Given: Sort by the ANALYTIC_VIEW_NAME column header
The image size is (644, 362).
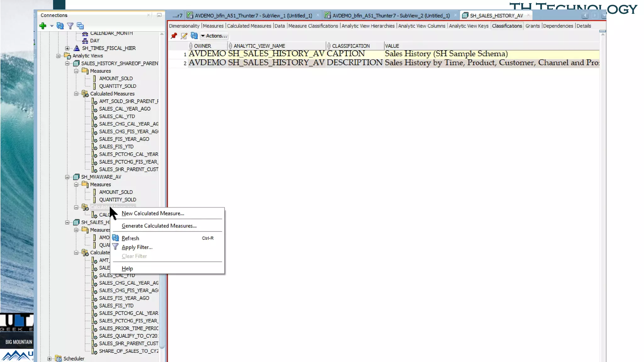Looking at the screenshot, I should point(277,46).
